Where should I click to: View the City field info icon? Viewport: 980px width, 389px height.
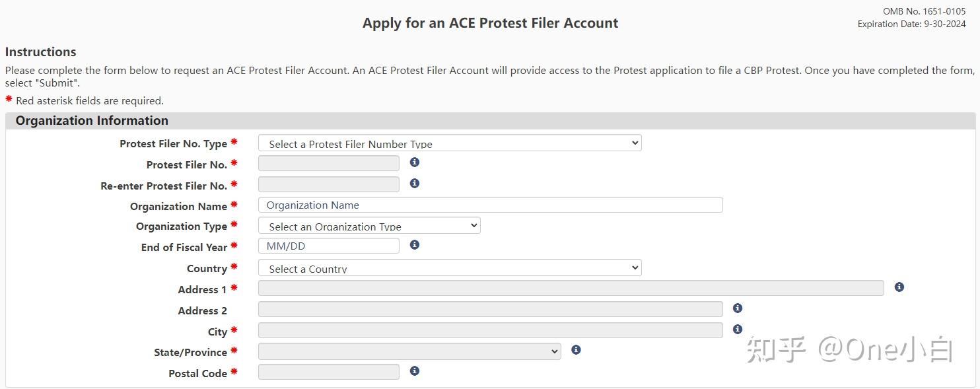tap(737, 328)
